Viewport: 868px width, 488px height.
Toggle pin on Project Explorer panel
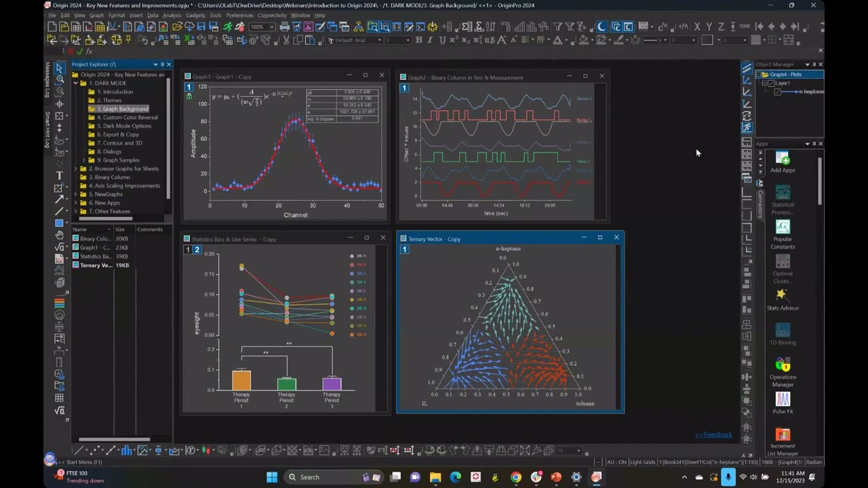162,64
